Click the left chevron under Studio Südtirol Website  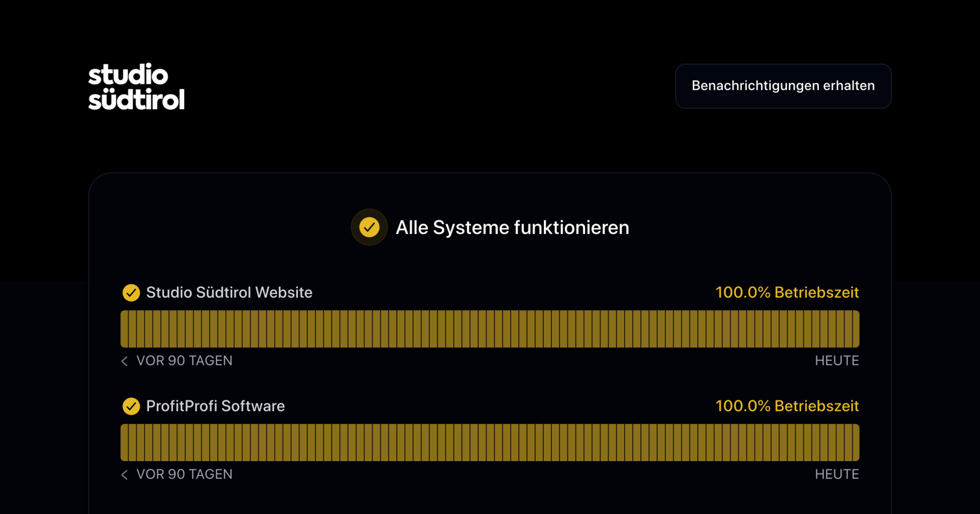[x=125, y=361]
